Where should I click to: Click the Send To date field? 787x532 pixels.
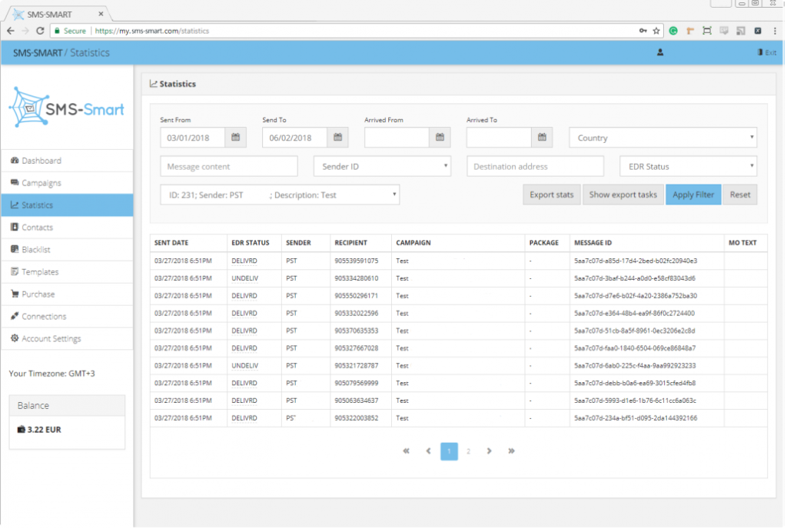pos(294,138)
